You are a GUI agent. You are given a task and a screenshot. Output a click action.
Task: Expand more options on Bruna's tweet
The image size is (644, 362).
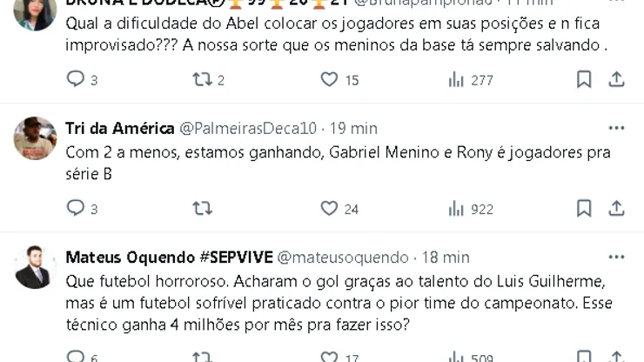click(616, 3)
